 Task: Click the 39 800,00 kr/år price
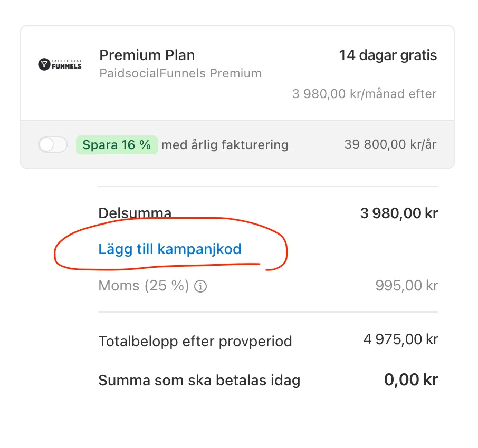click(390, 144)
